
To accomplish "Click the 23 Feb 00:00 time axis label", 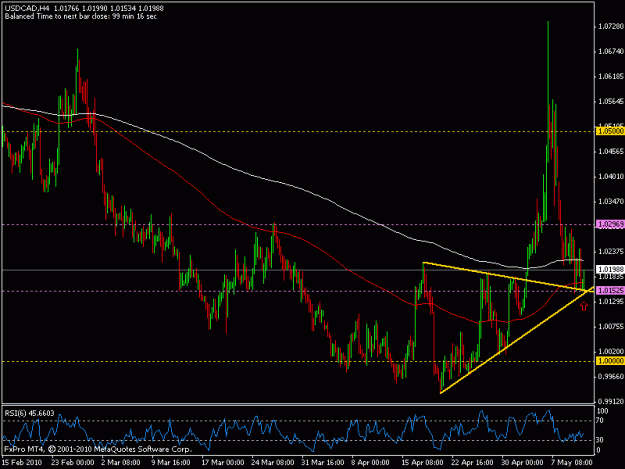I will point(73,462).
